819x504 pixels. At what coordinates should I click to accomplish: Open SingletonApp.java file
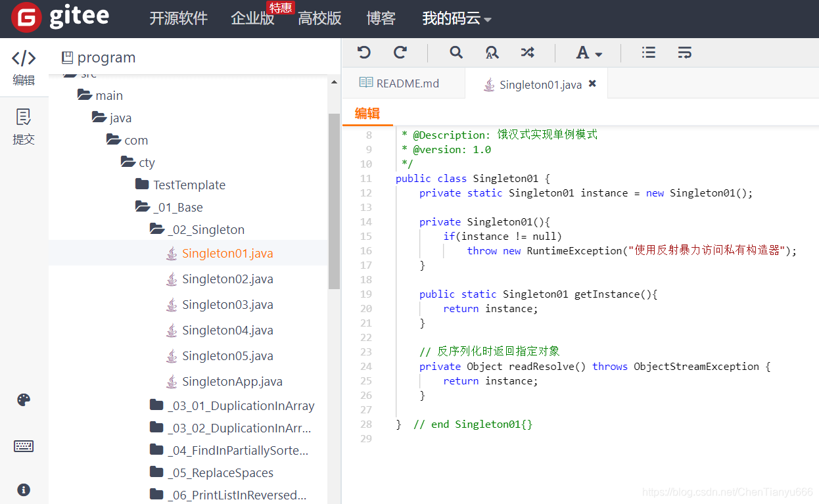pyautogui.click(x=232, y=382)
